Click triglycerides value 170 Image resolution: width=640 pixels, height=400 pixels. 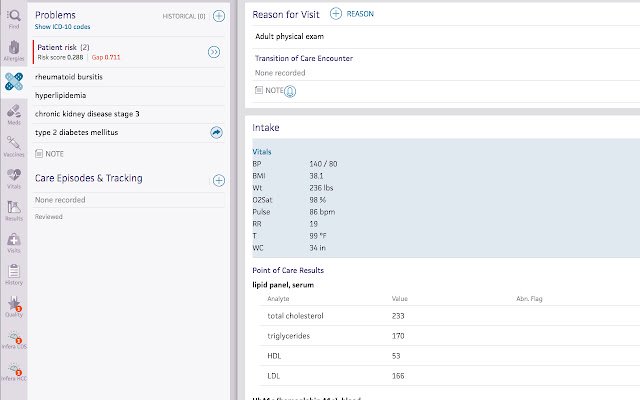point(398,336)
